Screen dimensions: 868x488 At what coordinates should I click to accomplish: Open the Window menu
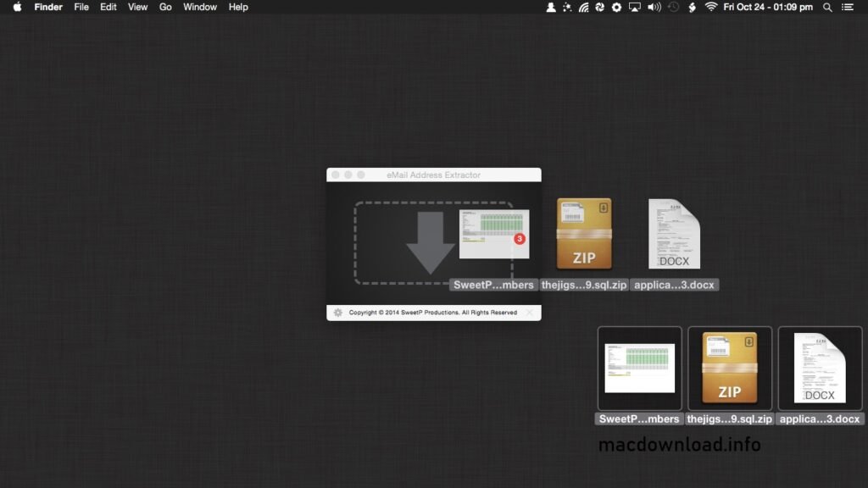[200, 8]
